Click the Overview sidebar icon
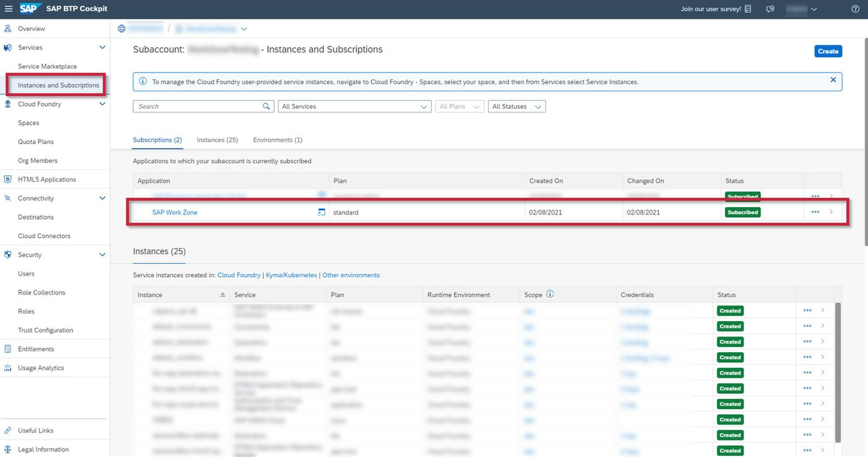The image size is (868, 457). tap(7, 29)
